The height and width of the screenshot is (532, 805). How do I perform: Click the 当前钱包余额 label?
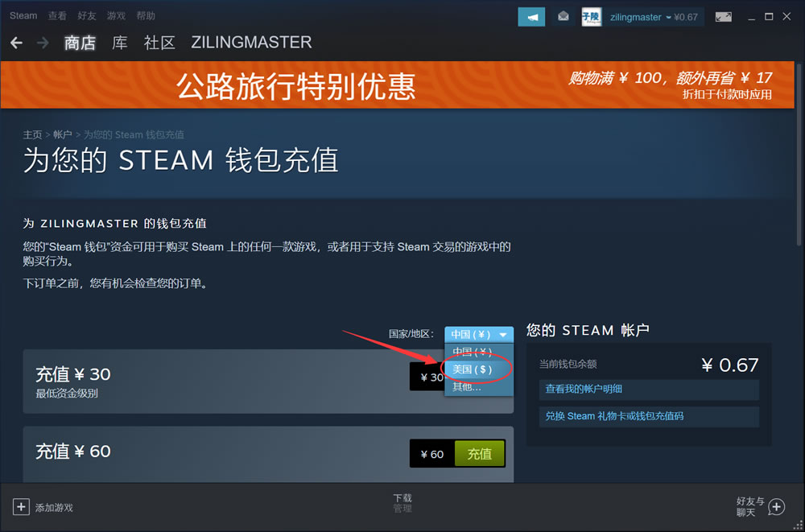tap(568, 364)
